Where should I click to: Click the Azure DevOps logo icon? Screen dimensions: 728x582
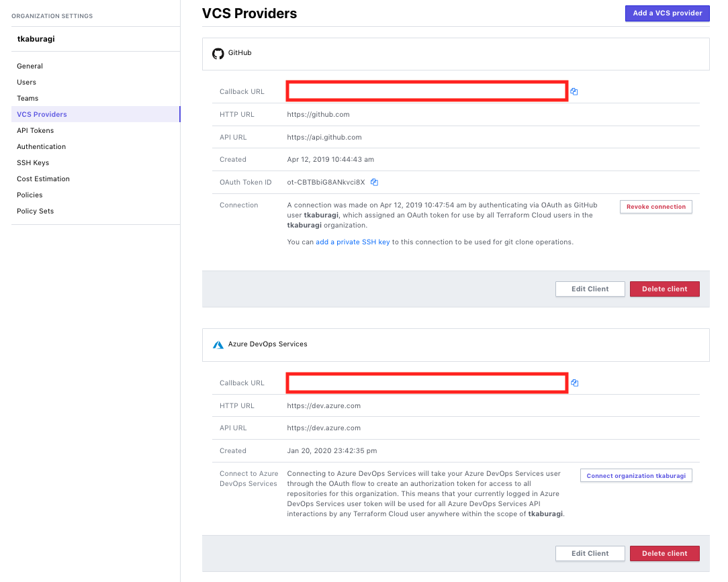(218, 344)
